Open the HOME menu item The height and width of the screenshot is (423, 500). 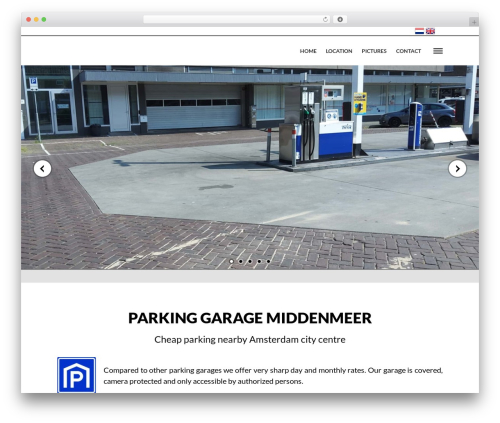coord(308,51)
